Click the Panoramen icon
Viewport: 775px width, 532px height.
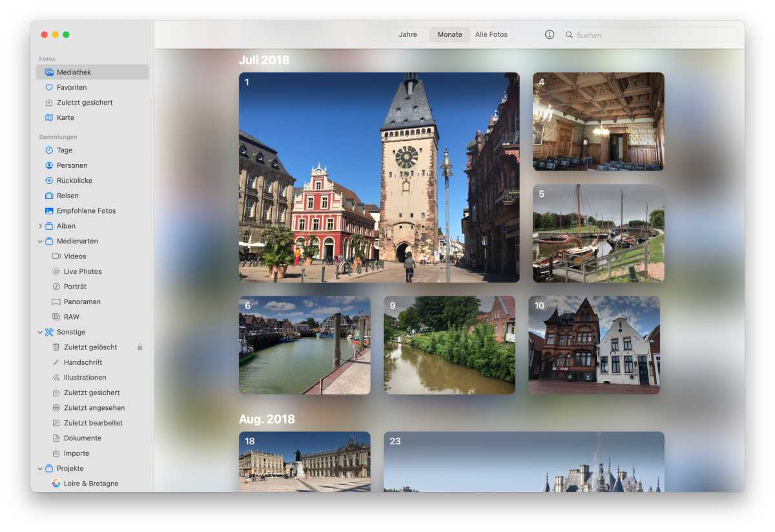click(x=56, y=302)
